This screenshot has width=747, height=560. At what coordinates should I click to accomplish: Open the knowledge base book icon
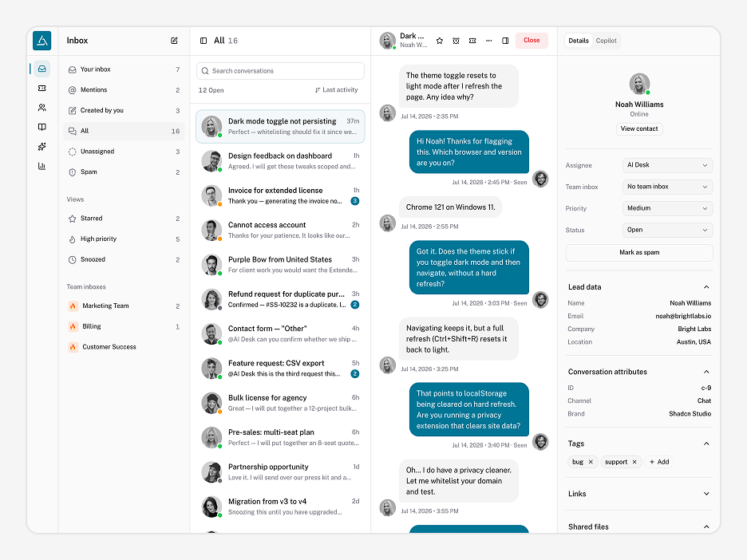(x=42, y=127)
